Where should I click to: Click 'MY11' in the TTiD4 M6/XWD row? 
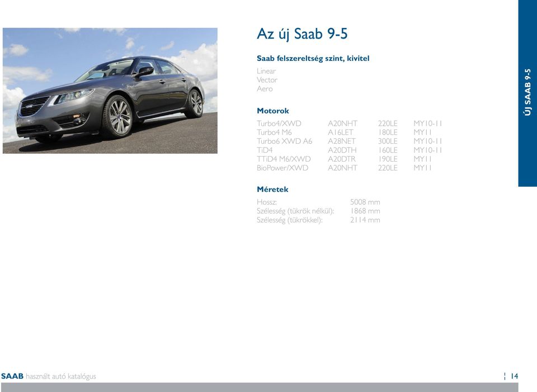pos(423,159)
